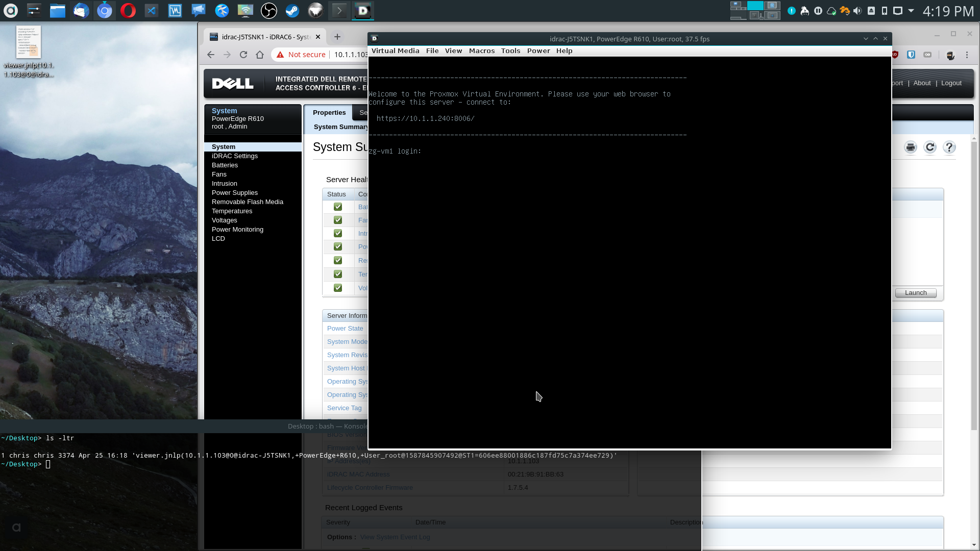Select System in the iDRAC navigation tree
The width and height of the screenshot is (980, 551).
tap(253, 147)
